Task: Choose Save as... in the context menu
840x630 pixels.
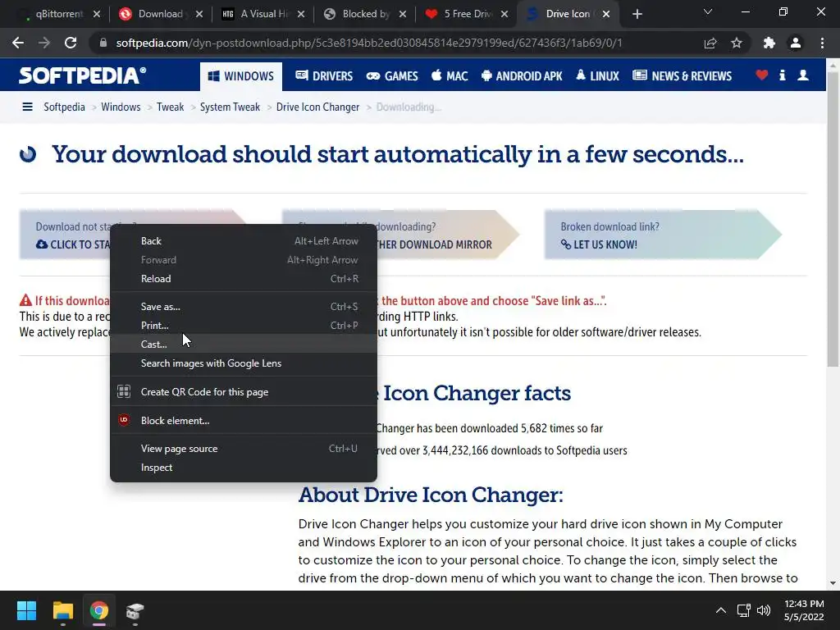Action: (243, 307)
